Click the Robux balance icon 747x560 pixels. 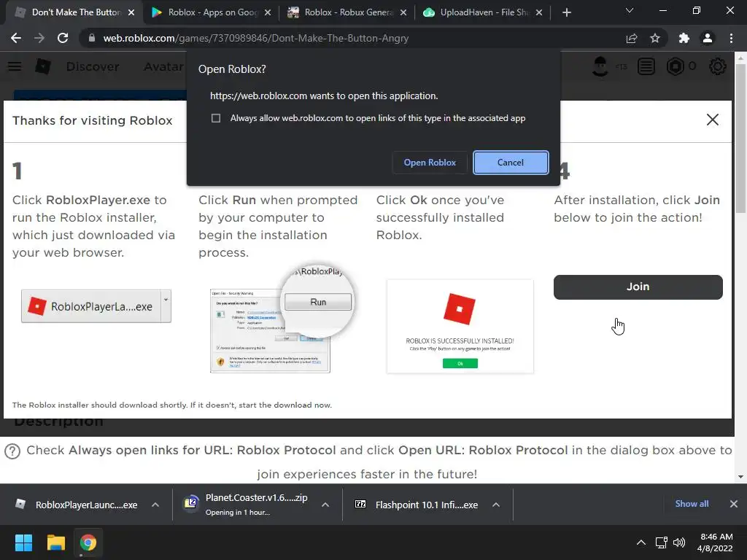pyautogui.click(x=675, y=66)
